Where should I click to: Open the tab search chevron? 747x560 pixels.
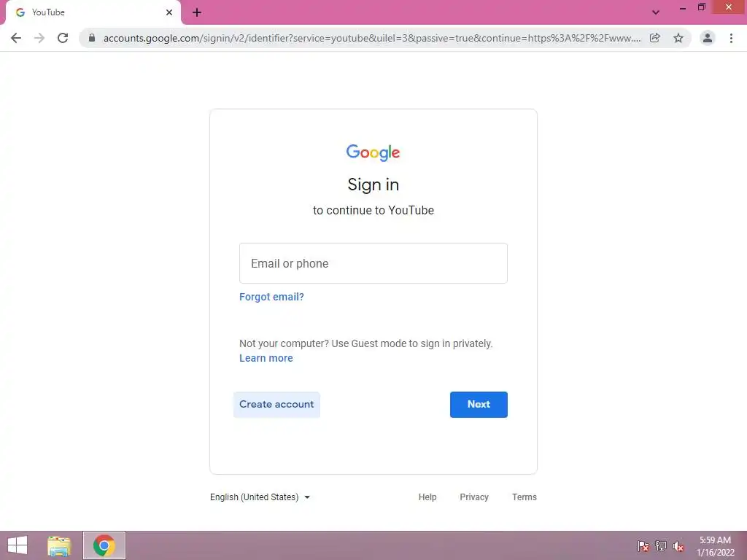656,12
